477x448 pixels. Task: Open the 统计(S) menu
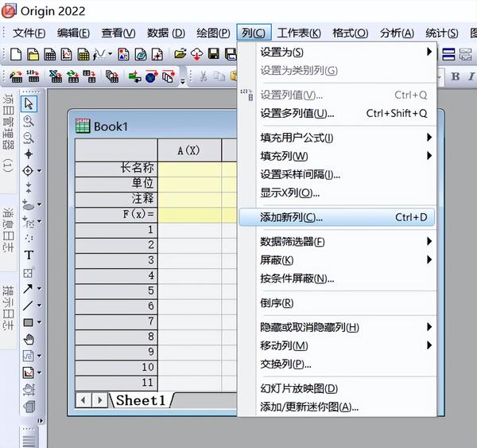pos(442,33)
